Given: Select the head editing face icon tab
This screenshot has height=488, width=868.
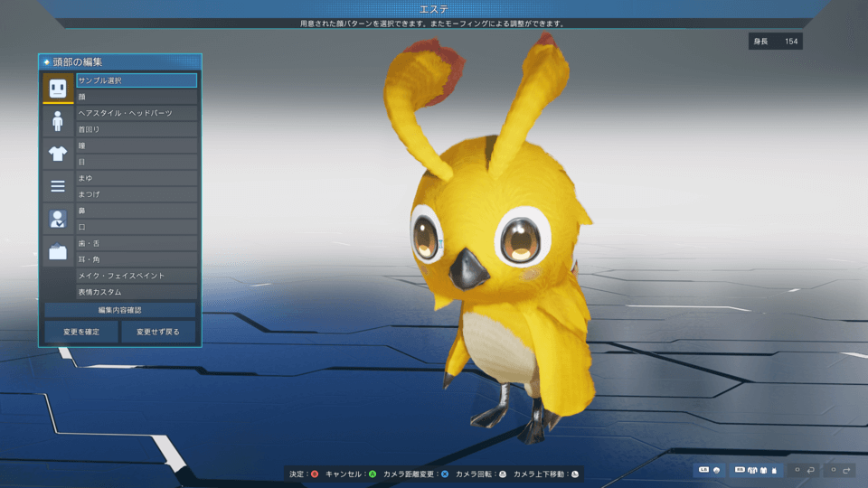Looking at the screenshot, I should click(58, 88).
